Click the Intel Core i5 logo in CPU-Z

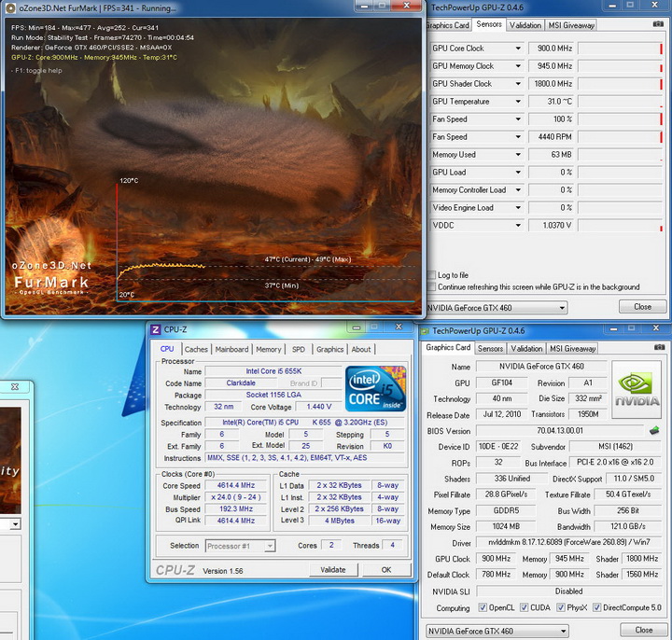375,388
